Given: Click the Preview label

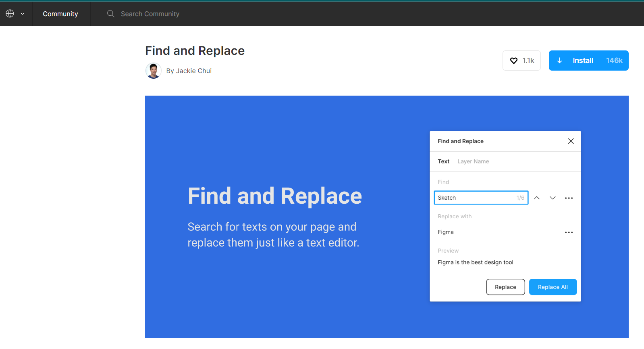Looking at the screenshot, I should click(x=448, y=251).
